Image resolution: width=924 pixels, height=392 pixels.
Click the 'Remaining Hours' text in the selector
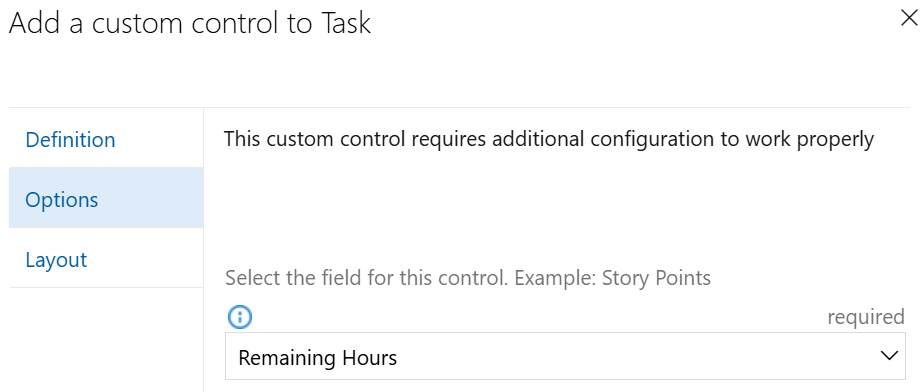click(318, 358)
